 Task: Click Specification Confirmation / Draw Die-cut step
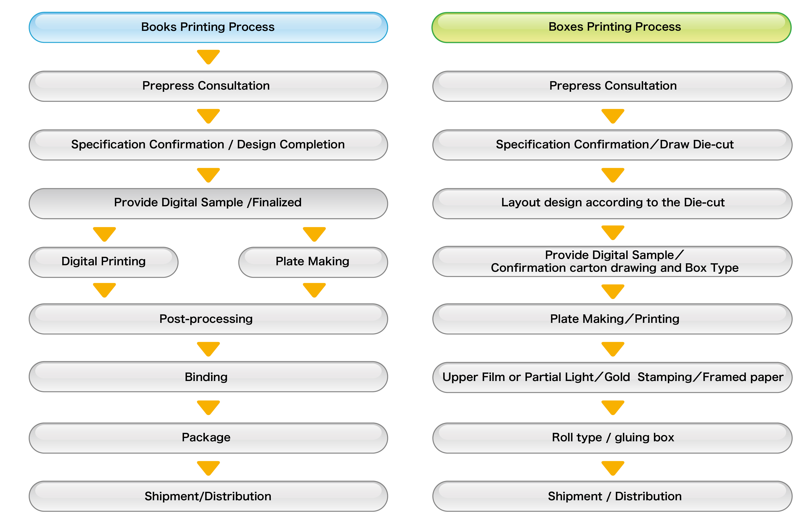point(612,145)
